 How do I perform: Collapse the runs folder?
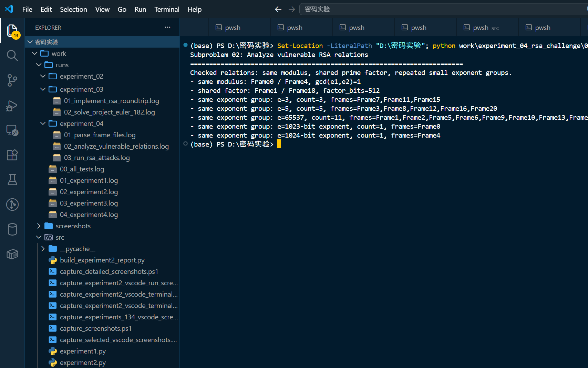pyautogui.click(x=39, y=65)
